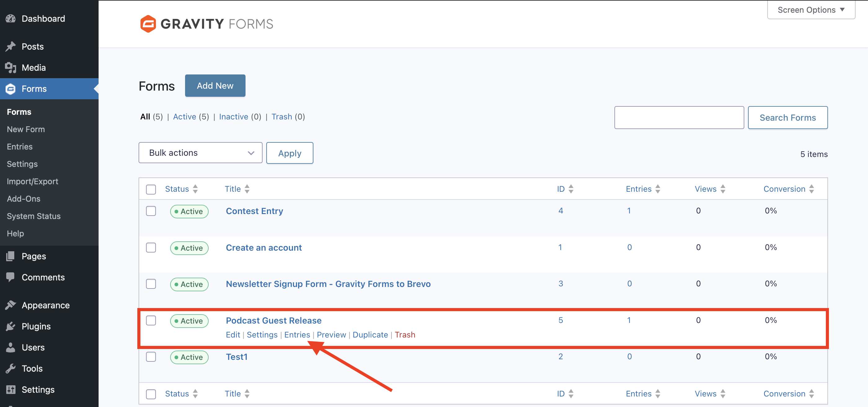Sort by Status using the header arrows
The image size is (868, 407).
coord(195,189)
